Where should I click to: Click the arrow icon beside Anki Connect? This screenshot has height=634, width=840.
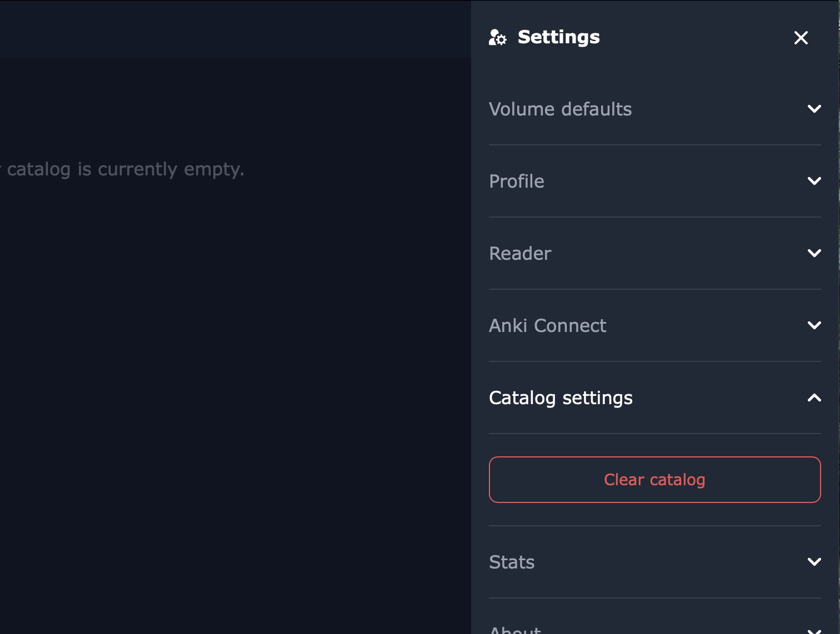[814, 325]
